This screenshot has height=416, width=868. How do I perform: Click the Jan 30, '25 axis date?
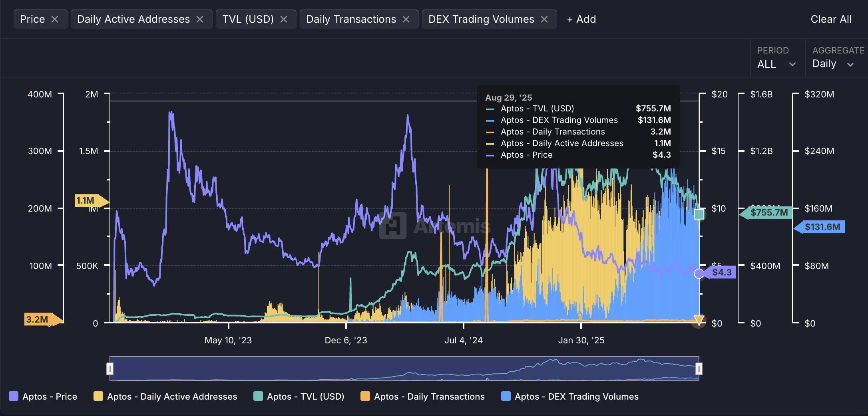coord(581,340)
